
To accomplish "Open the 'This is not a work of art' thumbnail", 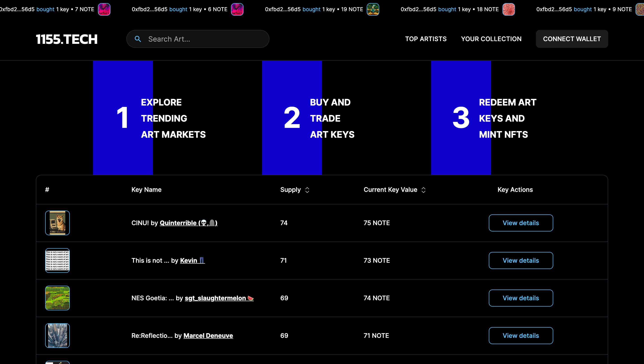I will tap(57, 260).
